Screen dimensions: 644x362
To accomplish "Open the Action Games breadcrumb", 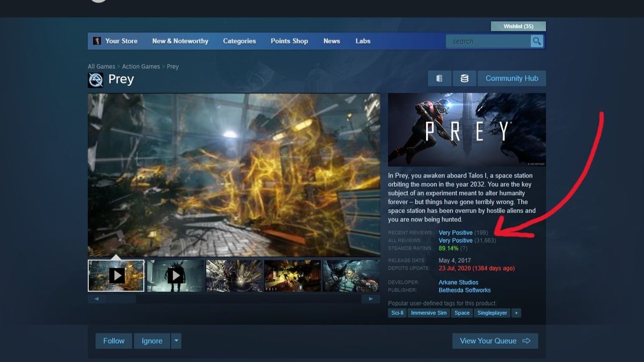I will coord(141,67).
